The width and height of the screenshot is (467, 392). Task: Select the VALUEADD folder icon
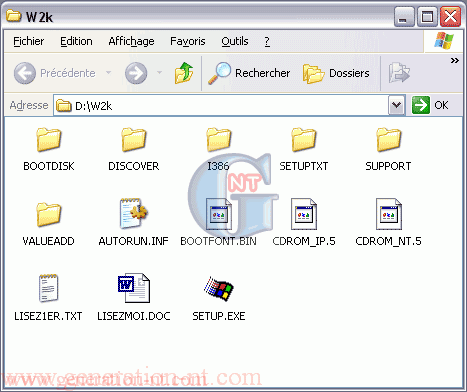tap(49, 214)
